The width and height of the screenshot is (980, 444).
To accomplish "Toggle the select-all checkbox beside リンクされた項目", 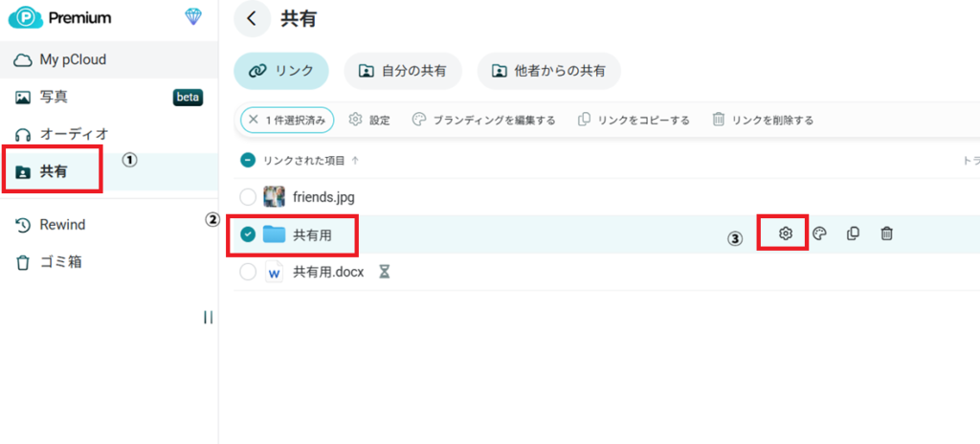I will (247, 161).
